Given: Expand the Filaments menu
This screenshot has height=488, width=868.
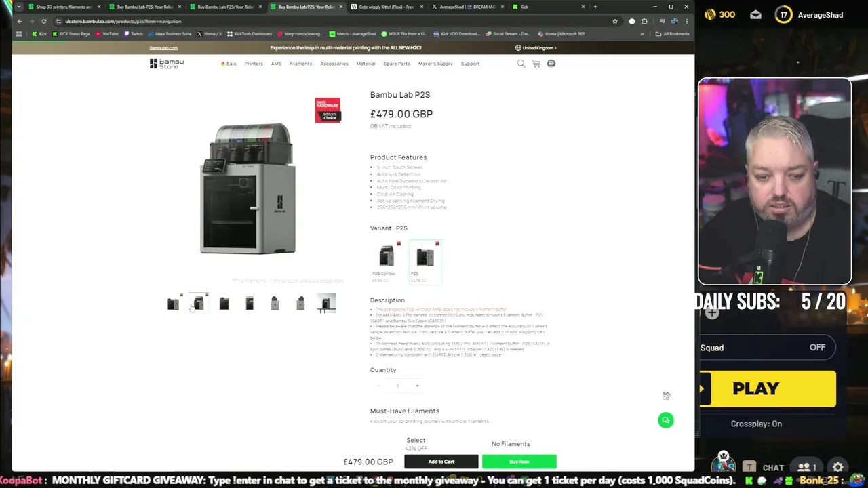Looking at the screenshot, I should (x=300, y=64).
